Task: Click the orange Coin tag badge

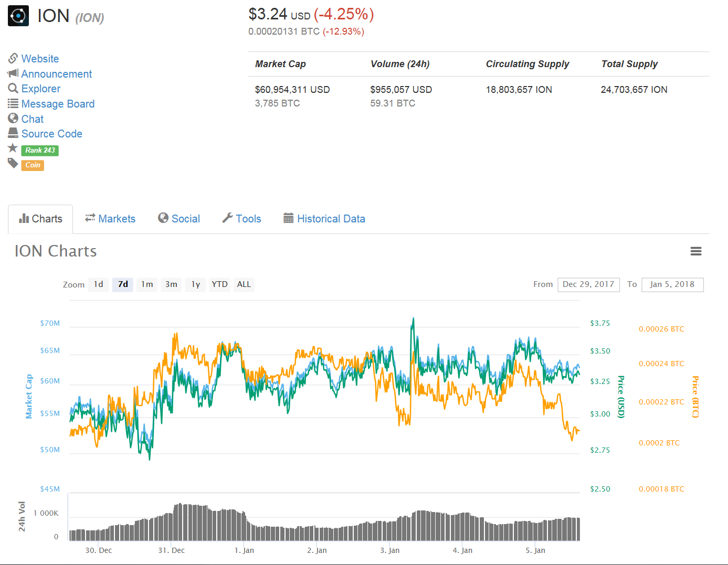Action: click(x=33, y=165)
